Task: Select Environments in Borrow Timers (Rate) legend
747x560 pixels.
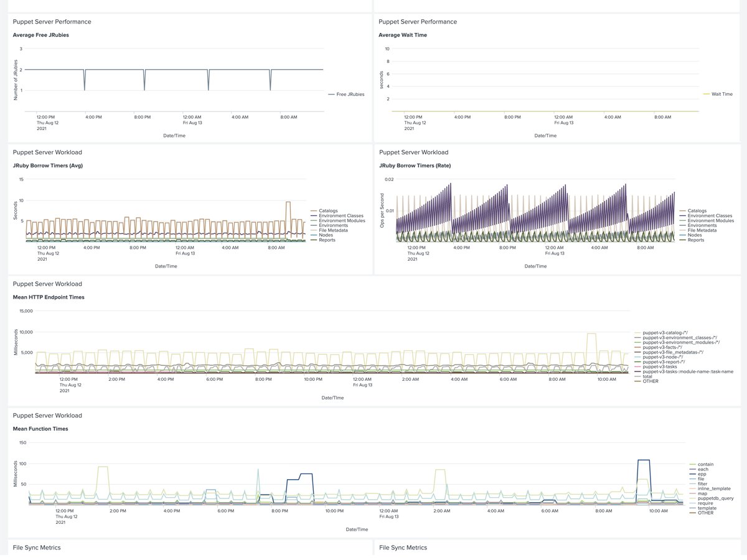Action: point(697,225)
